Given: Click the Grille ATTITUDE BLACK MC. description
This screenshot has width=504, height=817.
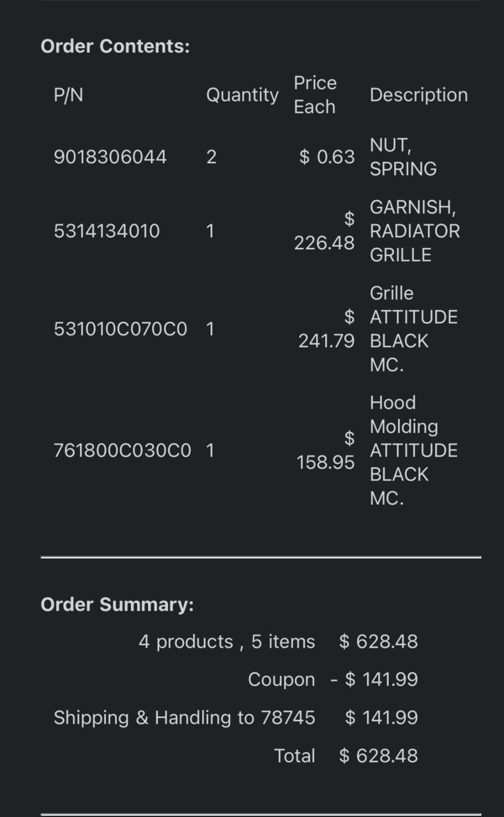Looking at the screenshot, I should pos(413,330).
